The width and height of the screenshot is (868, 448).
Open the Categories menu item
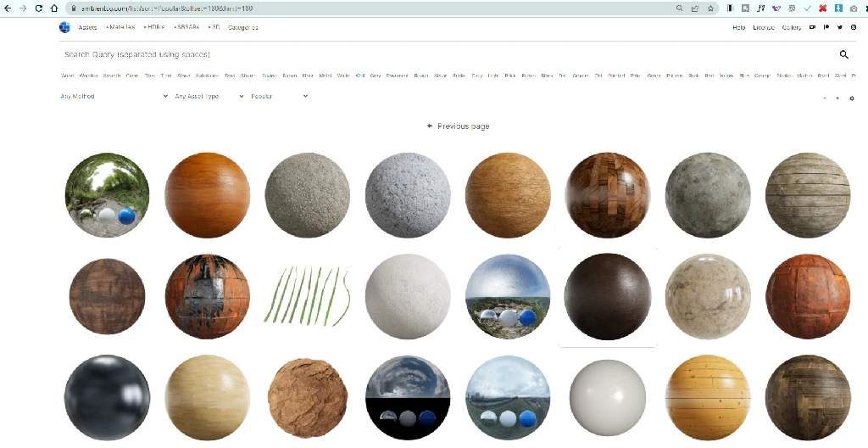pyautogui.click(x=243, y=27)
